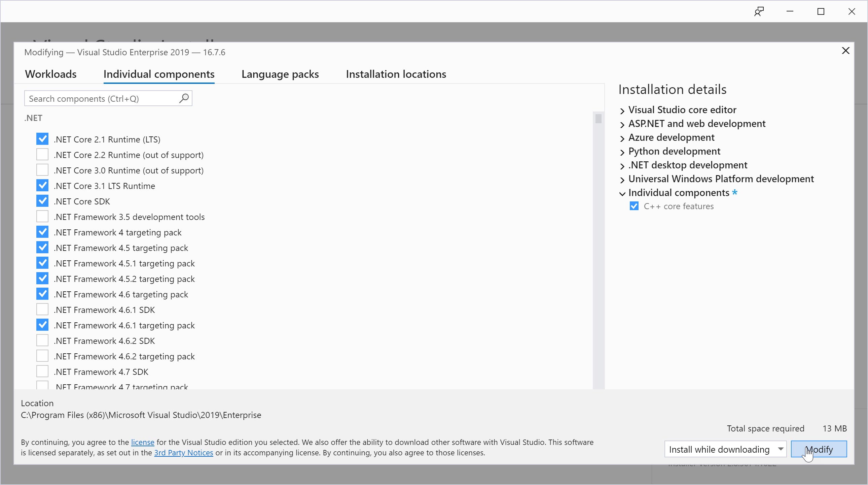Enable .NET Framework 4.6.2 SDK component
This screenshot has width=868, height=485.
tap(42, 341)
